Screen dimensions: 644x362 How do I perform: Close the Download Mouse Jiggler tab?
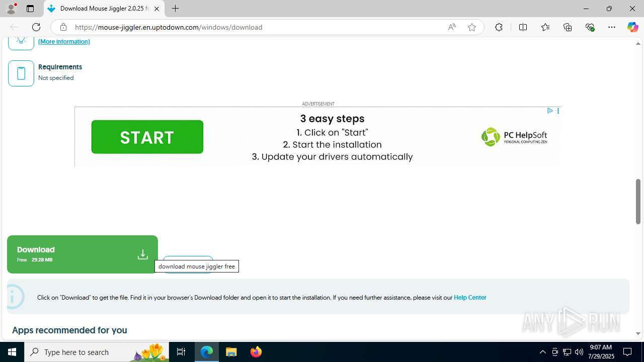click(x=157, y=9)
